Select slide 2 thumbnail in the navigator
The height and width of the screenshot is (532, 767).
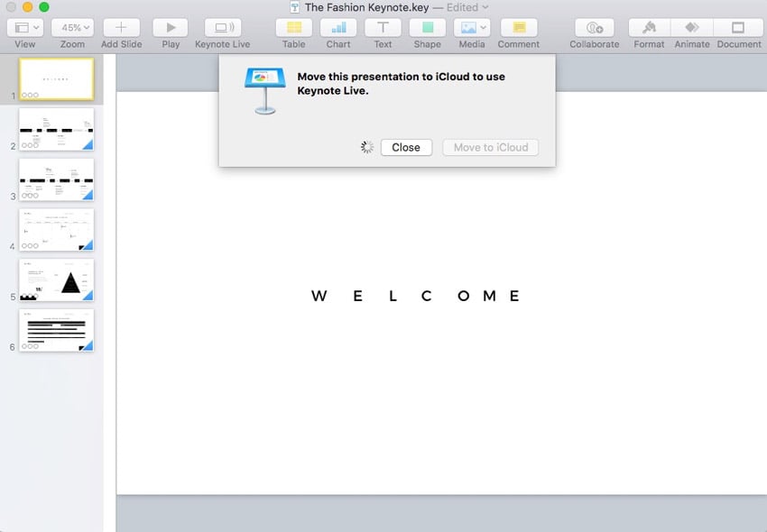56,129
